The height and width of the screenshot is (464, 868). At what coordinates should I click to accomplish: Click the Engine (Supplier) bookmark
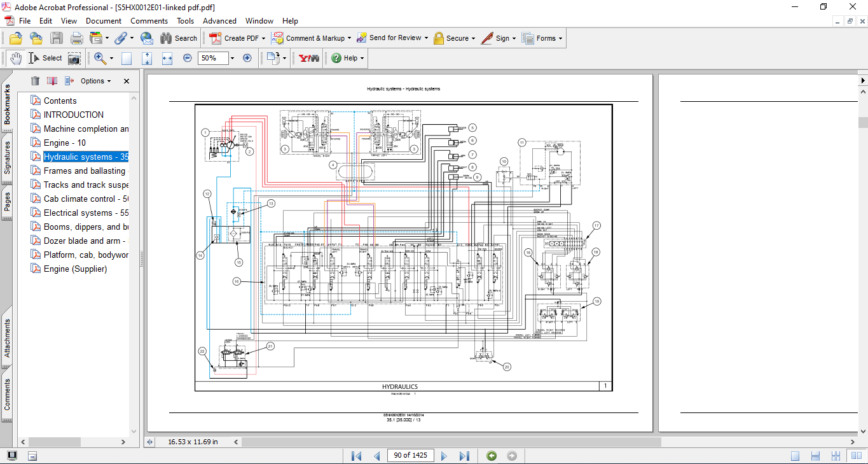[75, 269]
